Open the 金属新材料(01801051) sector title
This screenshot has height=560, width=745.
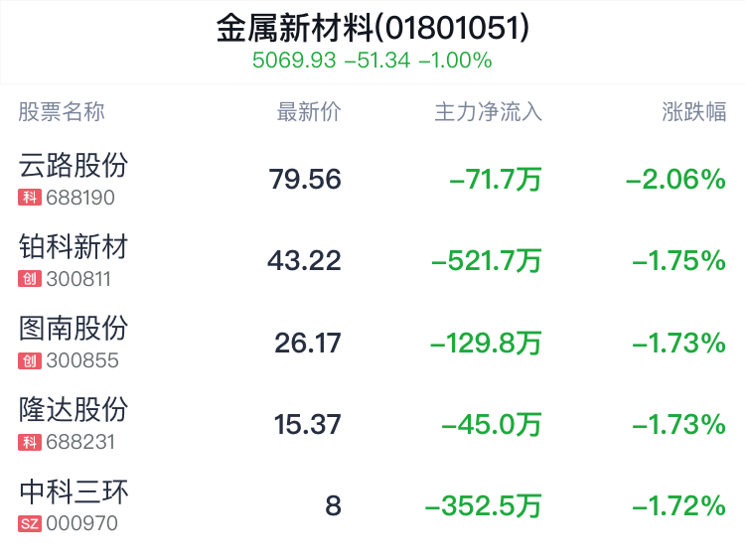372,28
